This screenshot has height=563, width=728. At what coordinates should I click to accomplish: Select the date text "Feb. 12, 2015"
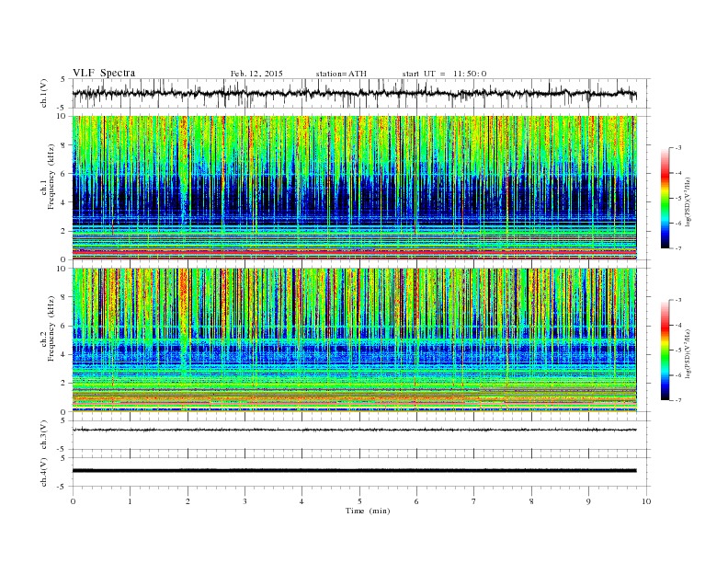click(256, 74)
